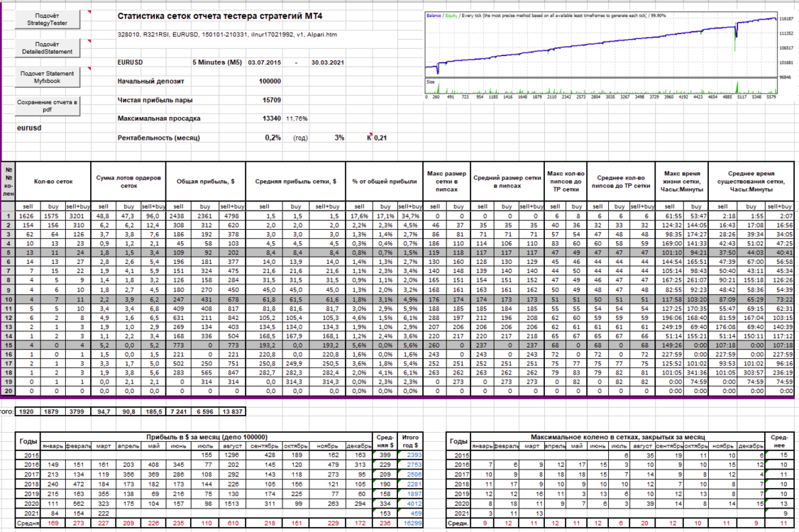799x532 pixels.
Task: Select the 2021 row in knee table
Action: click(x=619, y=513)
